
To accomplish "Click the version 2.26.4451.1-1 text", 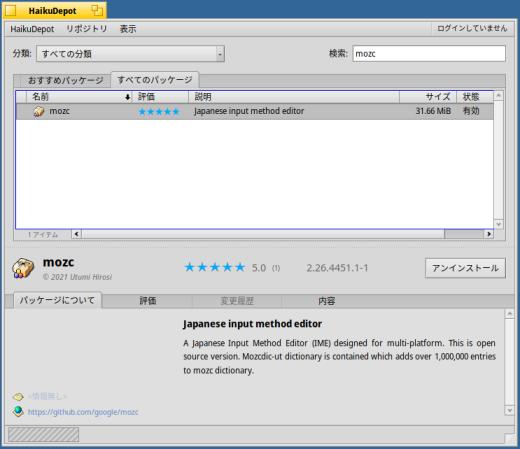I will pos(337,268).
